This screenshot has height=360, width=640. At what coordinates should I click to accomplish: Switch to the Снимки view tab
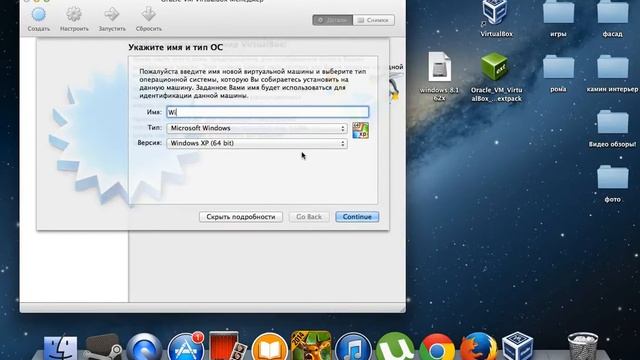[374, 20]
